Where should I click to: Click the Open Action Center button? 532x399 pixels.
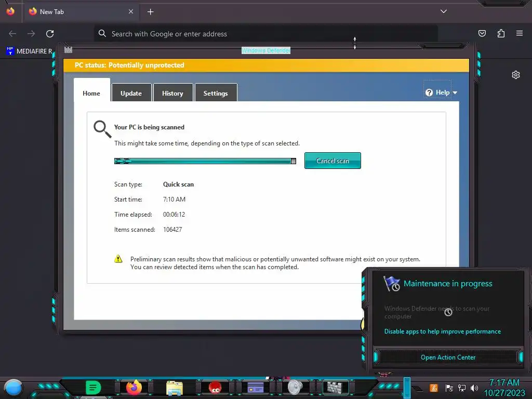click(448, 357)
